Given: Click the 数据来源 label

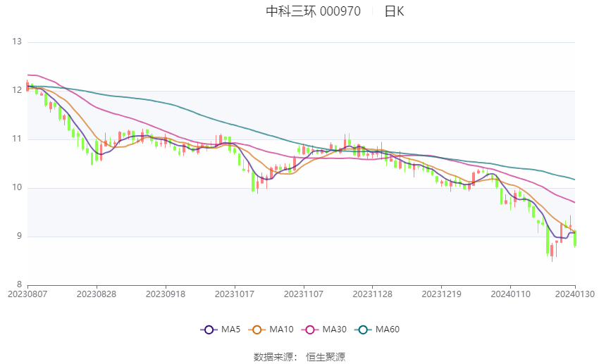Looking at the screenshot, I should tap(273, 357).
